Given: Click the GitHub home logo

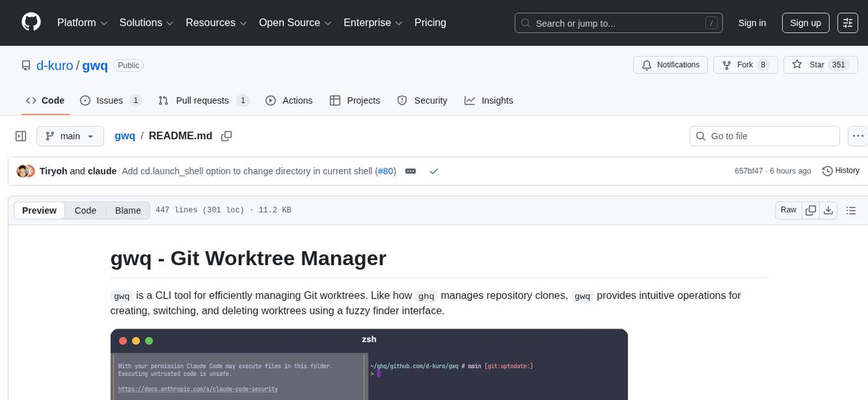Looking at the screenshot, I should (x=31, y=22).
